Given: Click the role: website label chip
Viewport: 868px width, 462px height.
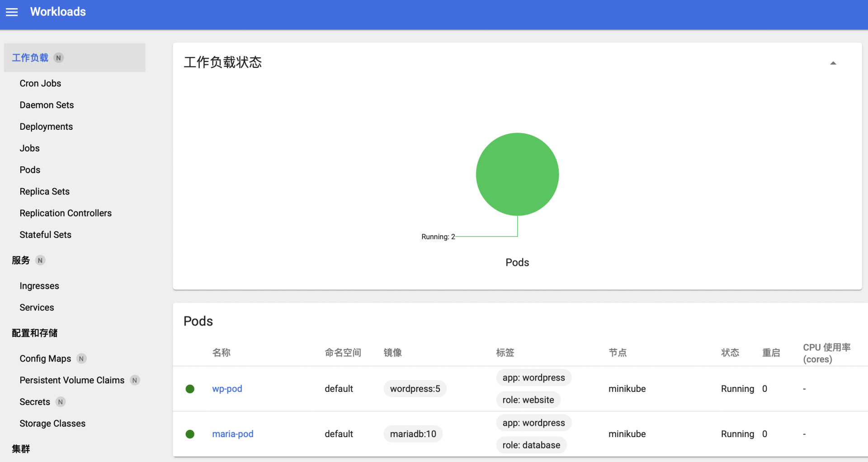Looking at the screenshot, I should tap(528, 400).
